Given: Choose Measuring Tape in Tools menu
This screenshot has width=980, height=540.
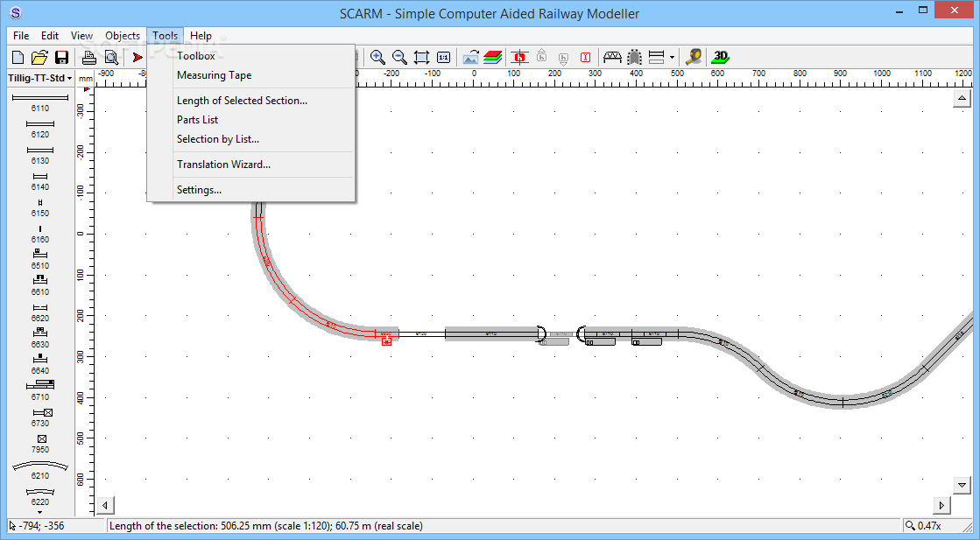Looking at the screenshot, I should 251,75.
